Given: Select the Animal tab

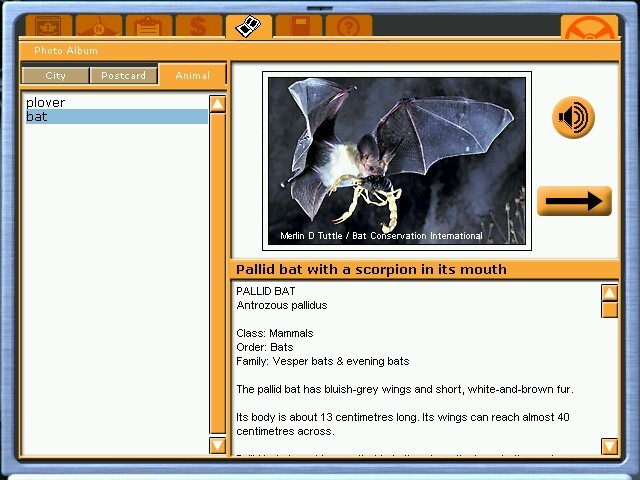Looking at the screenshot, I should click(192, 76).
